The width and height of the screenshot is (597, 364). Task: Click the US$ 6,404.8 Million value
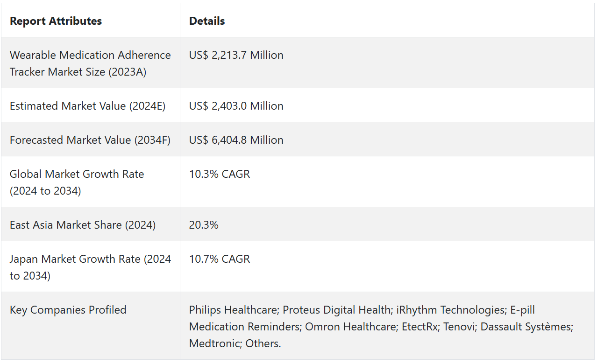pos(236,140)
